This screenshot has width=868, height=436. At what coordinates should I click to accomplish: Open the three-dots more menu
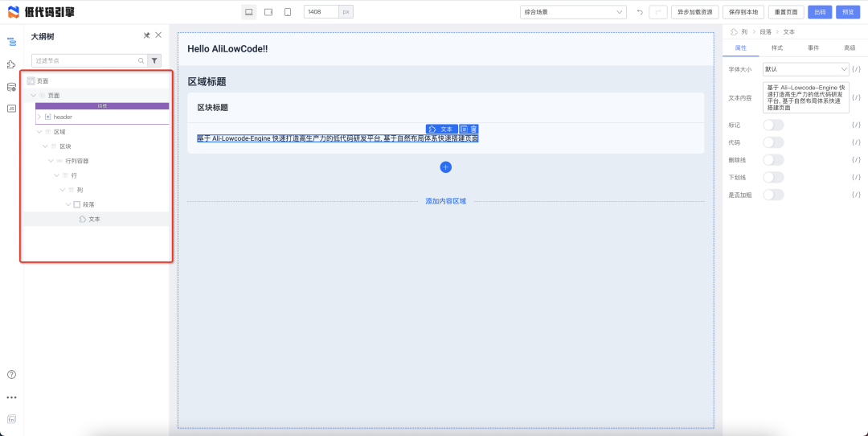point(11,397)
